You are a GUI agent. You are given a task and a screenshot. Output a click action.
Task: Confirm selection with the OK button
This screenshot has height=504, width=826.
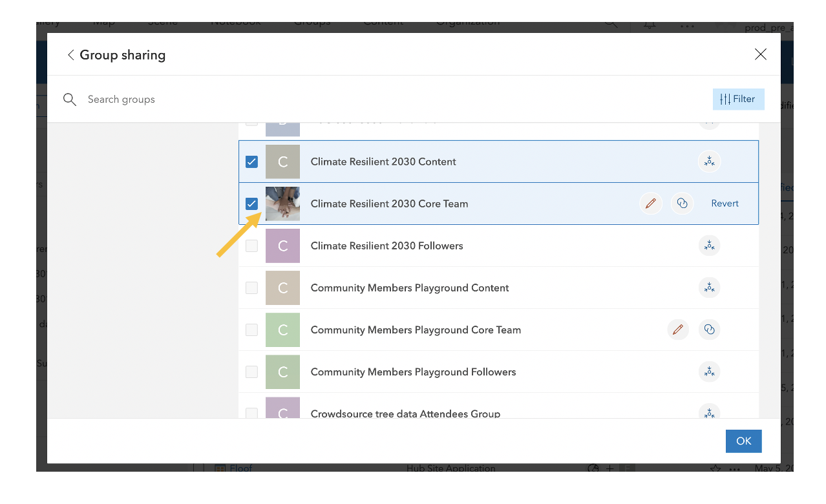[743, 441]
